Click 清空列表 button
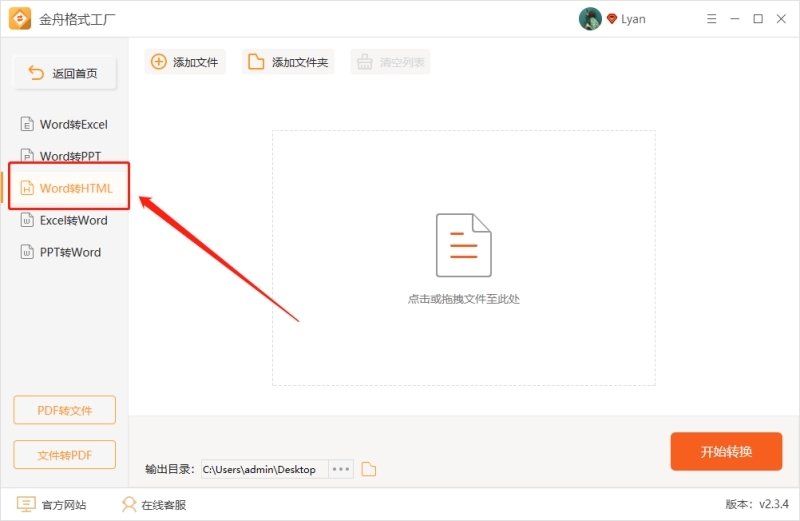This screenshot has width=800, height=521. pos(390,62)
